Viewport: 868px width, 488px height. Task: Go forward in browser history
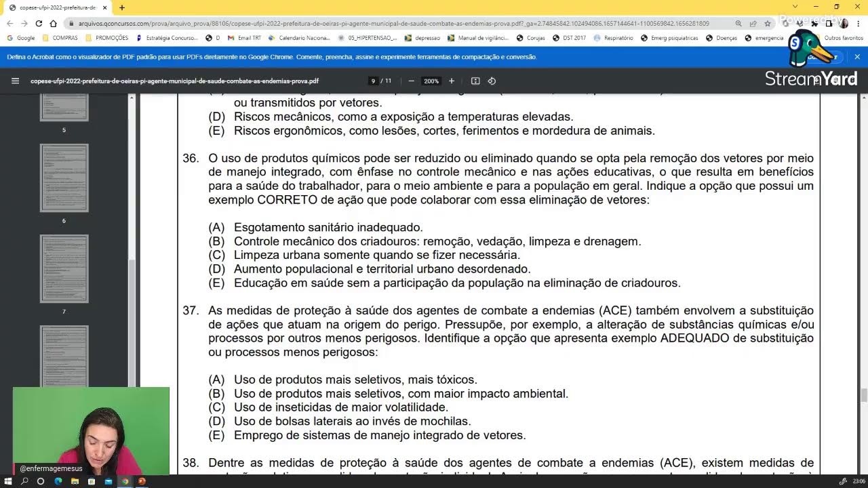coord(24,23)
